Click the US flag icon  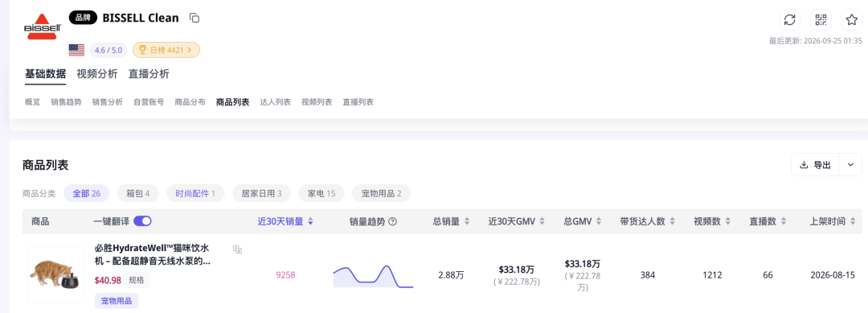[76, 50]
